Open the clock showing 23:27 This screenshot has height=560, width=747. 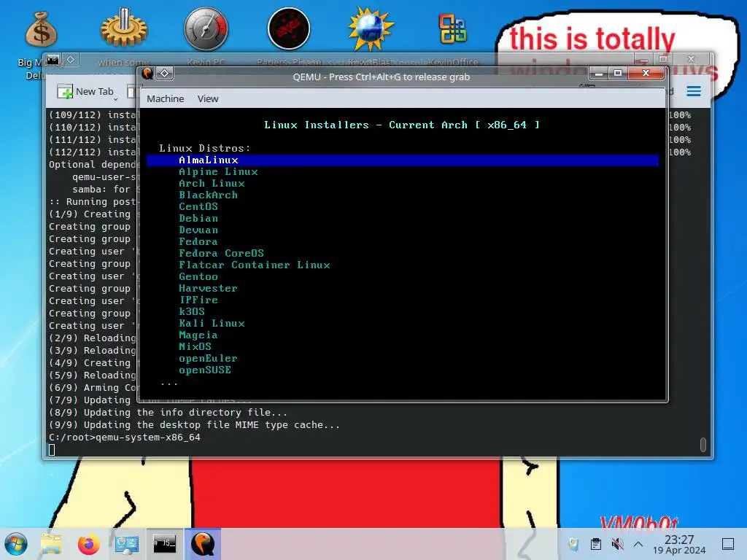point(679,544)
